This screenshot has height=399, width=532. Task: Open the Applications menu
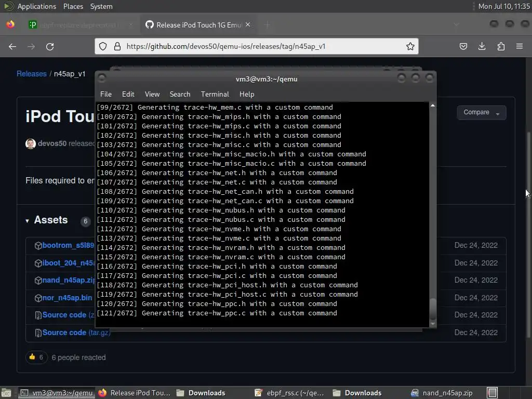point(37,6)
